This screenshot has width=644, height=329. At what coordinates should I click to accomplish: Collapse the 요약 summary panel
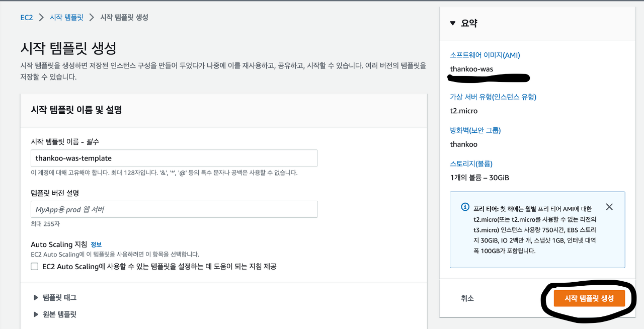(453, 23)
